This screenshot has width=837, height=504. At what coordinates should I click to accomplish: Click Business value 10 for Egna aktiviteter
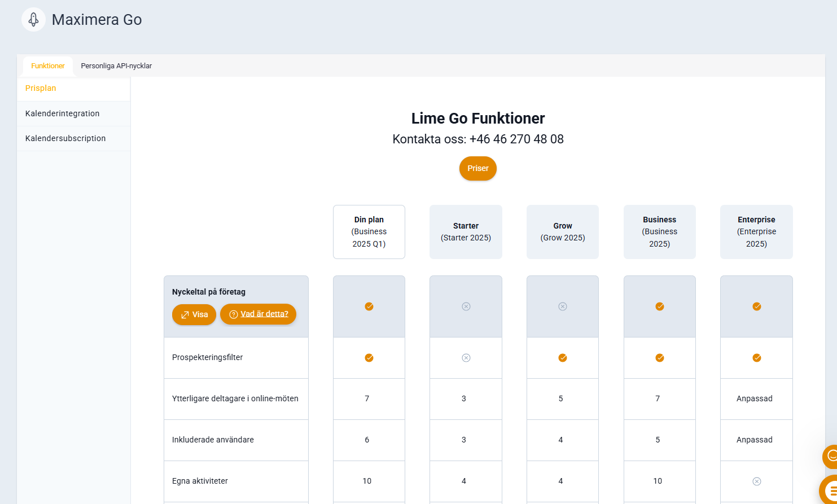click(658, 481)
